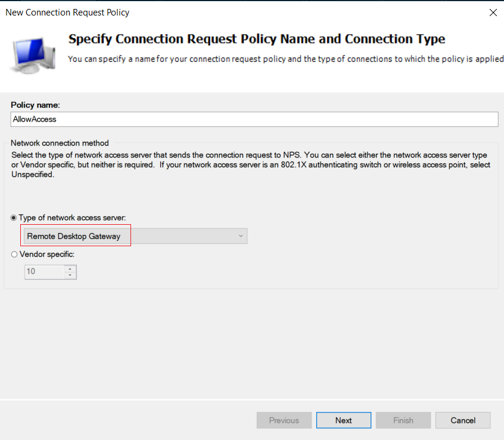Click the Policy name label
504x440 pixels.
[x=35, y=105]
